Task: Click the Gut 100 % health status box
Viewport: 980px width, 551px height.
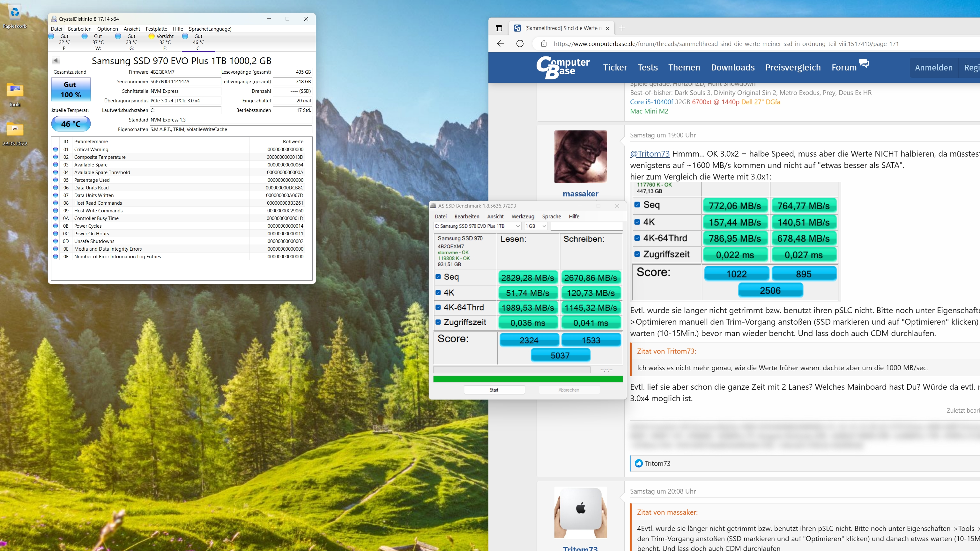Action: click(71, 90)
